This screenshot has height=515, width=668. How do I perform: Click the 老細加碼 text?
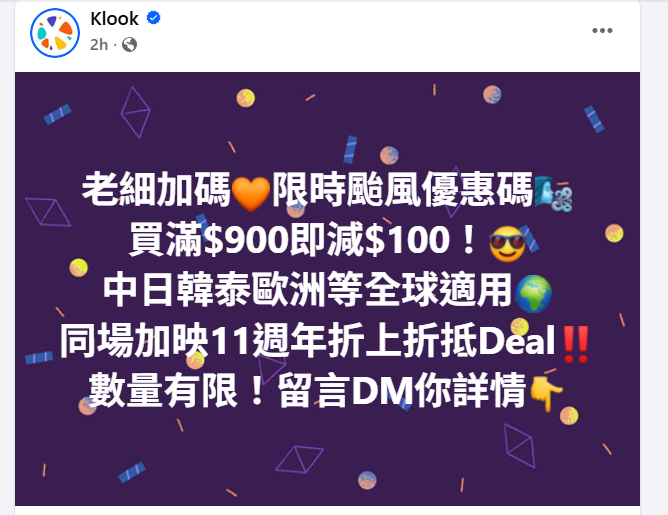156,189
